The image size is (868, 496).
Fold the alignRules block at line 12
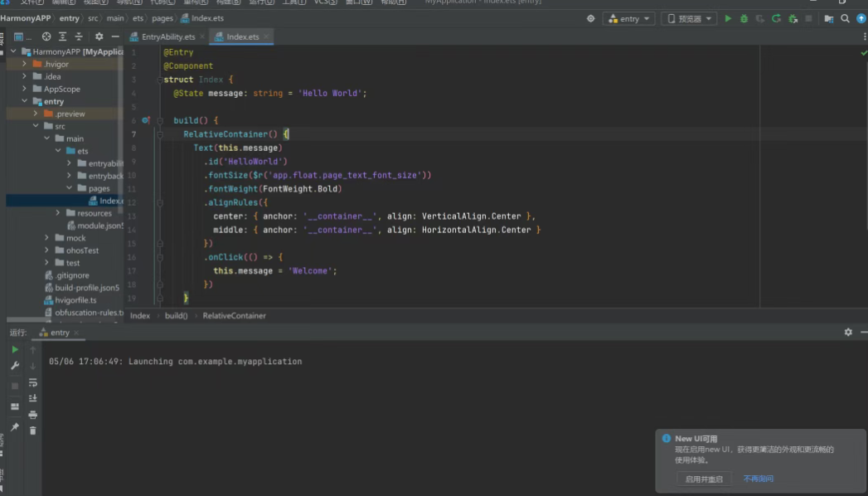(160, 202)
